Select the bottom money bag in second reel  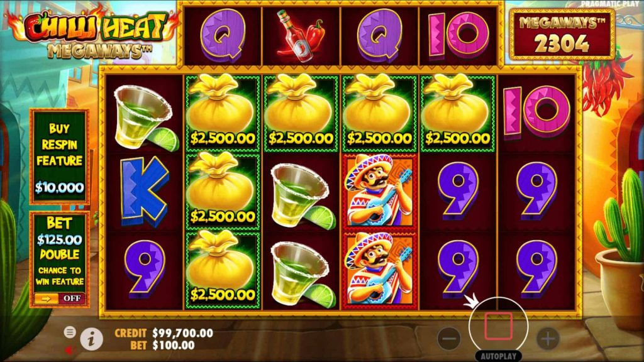222,270
